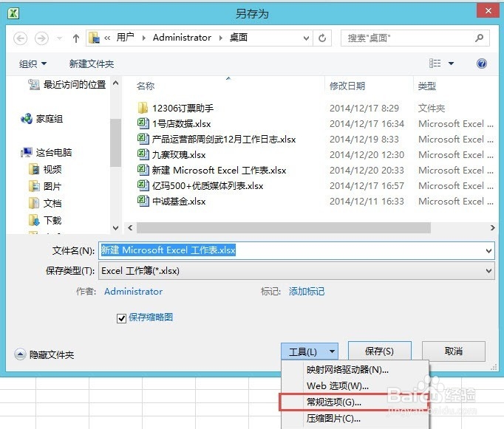This screenshot has width=504, height=429.
Task: Click 添加标记 to add tags
Action: pyautogui.click(x=307, y=291)
